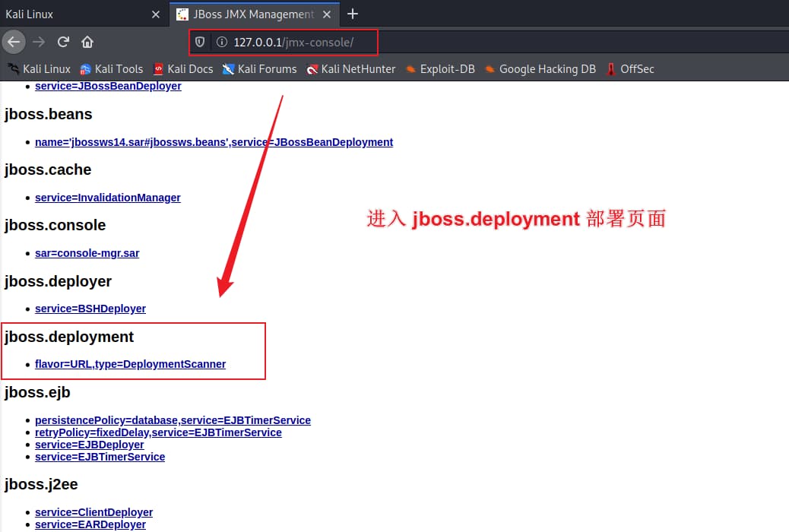The image size is (789, 532).
Task: Close the JBoss JMX Management tab
Action: tap(327, 14)
